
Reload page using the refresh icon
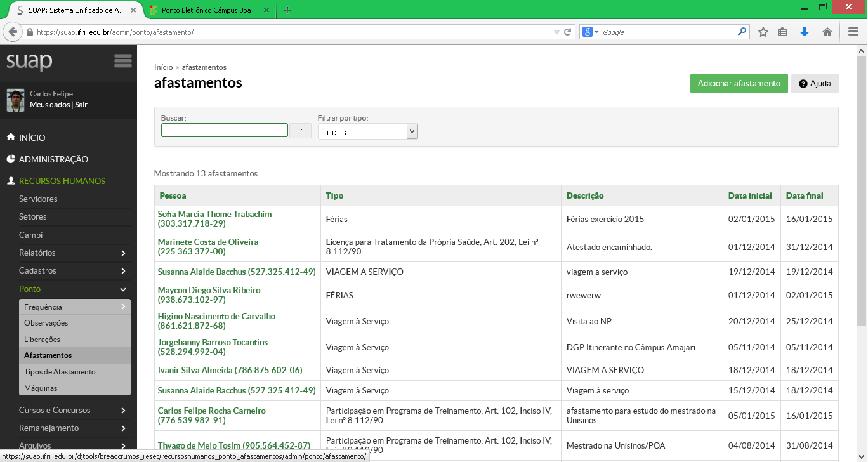pyautogui.click(x=568, y=32)
